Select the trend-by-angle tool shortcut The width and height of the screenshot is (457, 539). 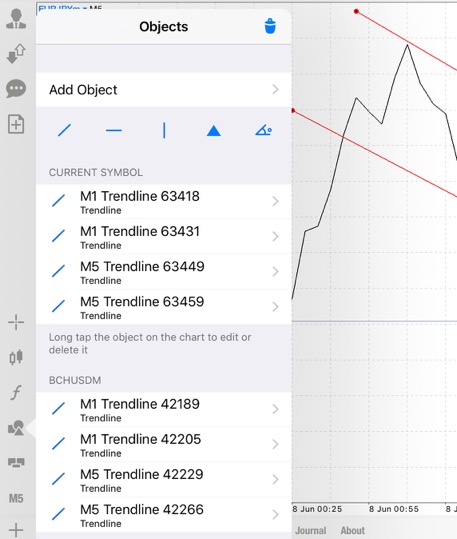(264, 131)
